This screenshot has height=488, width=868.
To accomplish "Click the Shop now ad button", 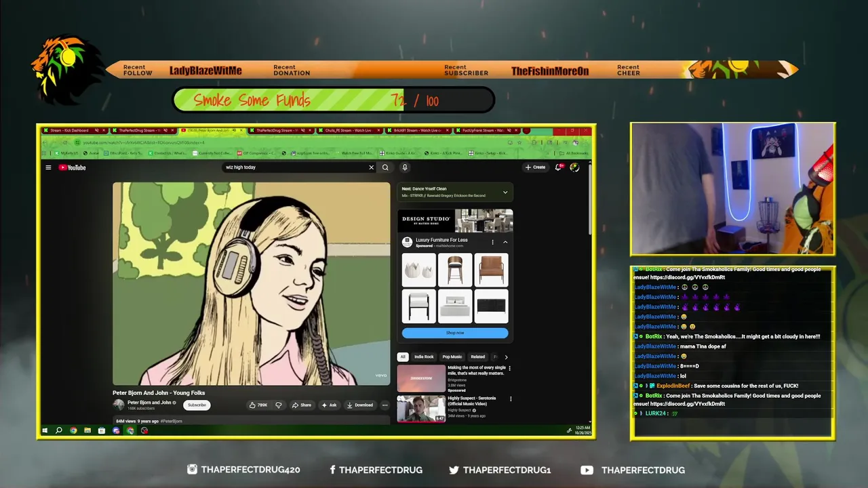I will [455, 333].
